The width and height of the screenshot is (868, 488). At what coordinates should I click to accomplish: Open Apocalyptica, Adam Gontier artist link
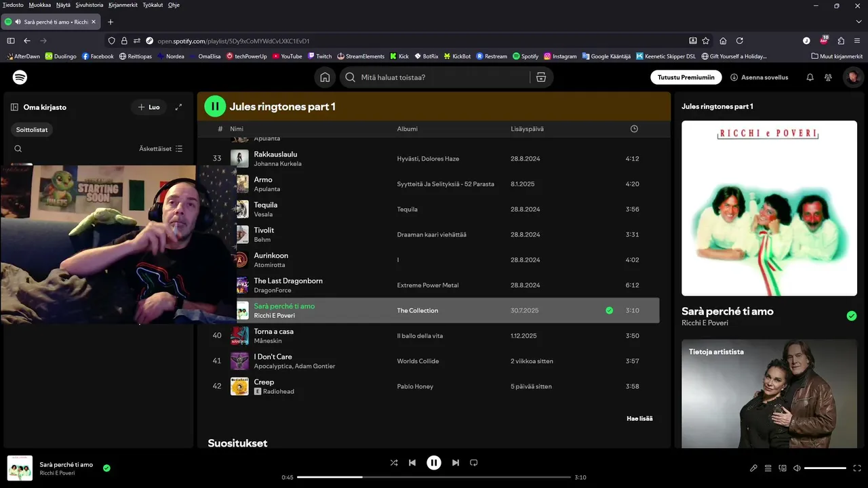pos(294,366)
